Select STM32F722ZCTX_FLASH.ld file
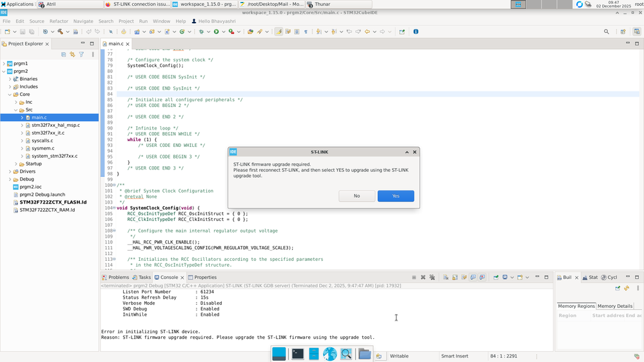This screenshot has width=644, height=362. point(53,202)
